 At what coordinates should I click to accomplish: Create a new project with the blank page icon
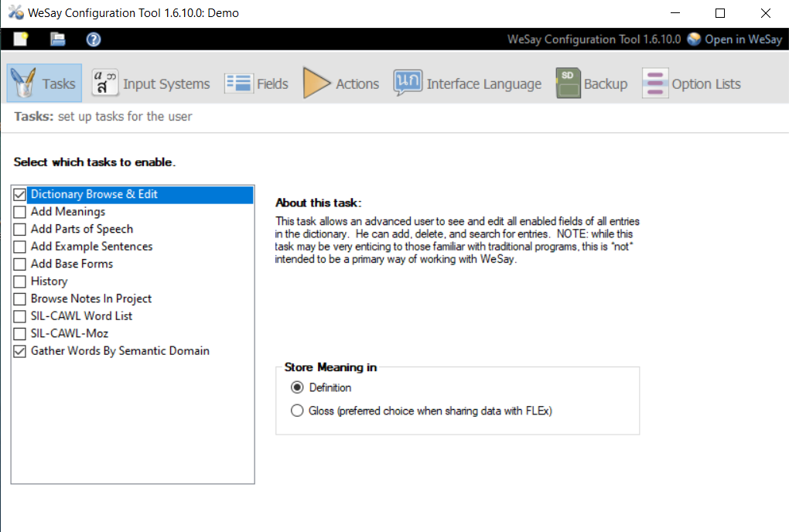click(x=21, y=39)
